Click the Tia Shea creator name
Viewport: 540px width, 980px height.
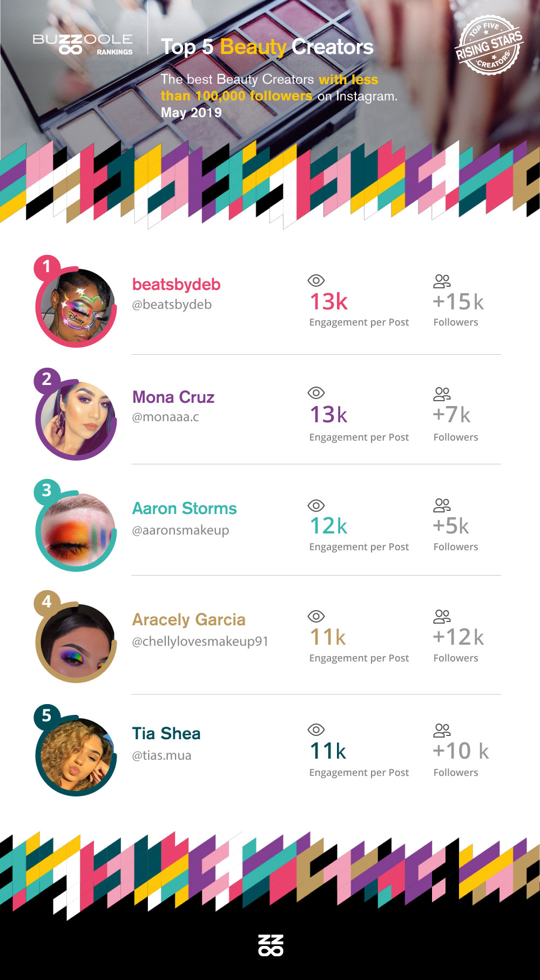166,733
